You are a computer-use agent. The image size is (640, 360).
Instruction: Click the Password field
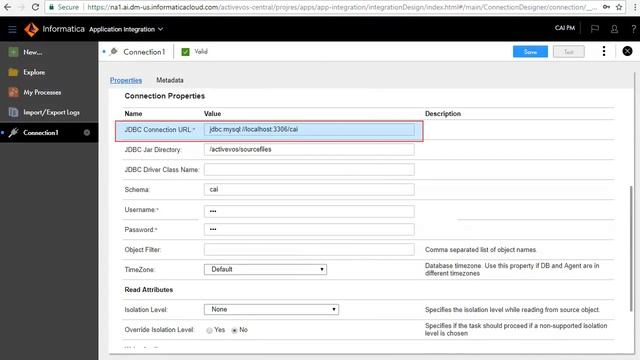[x=309, y=229]
